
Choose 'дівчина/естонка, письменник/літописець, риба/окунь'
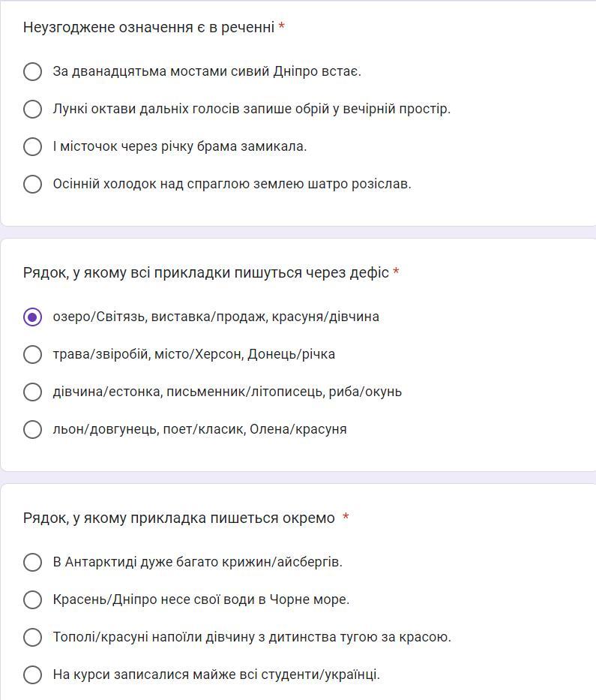point(32,392)
